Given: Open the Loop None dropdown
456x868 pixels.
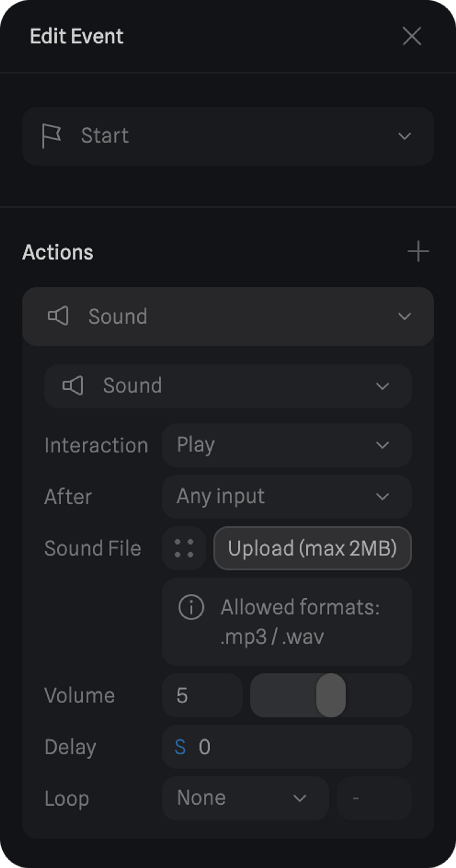Looking at the screenshot, I should click(245, 798).
